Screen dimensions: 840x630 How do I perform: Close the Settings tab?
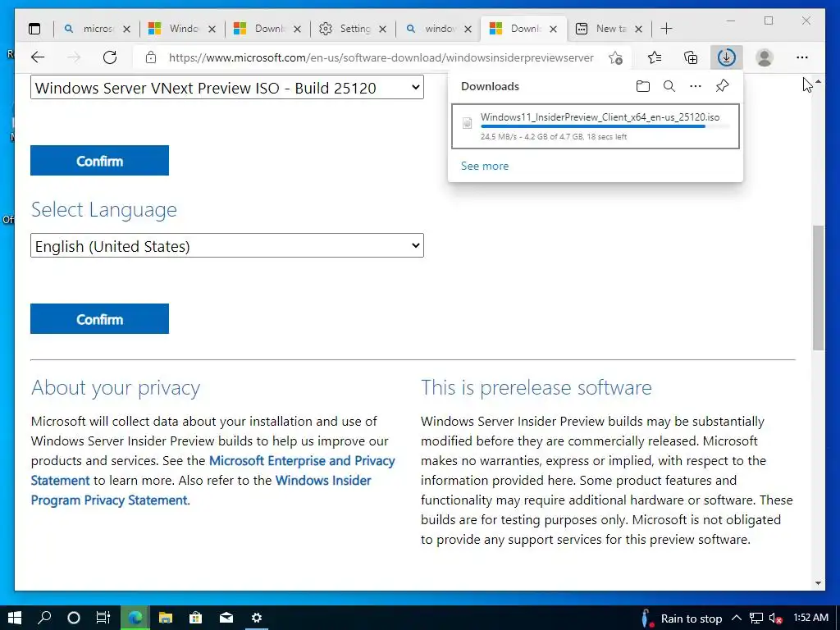coord(382,29)
